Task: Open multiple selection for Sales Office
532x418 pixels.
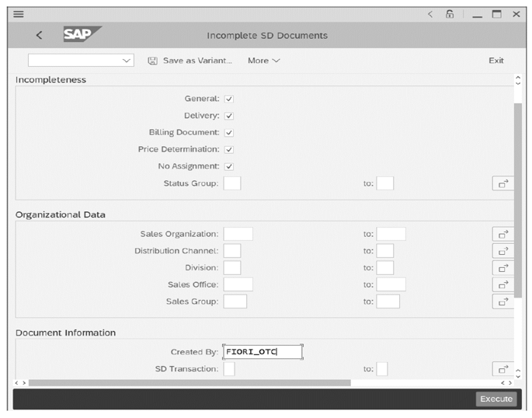Action: point(502,284)
